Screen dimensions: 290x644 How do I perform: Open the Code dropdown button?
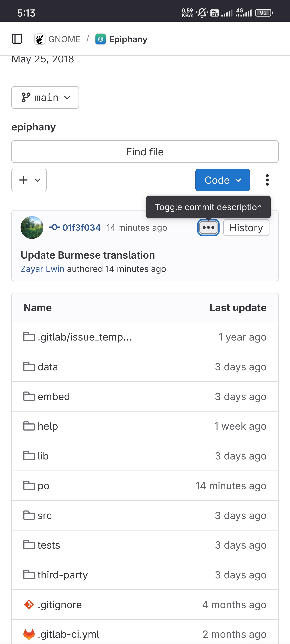(223, 180)
